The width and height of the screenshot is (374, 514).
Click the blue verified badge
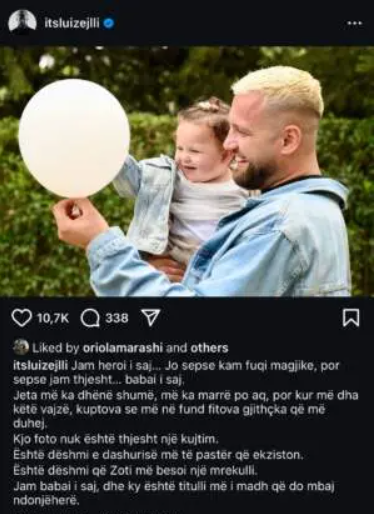[109, 23]
